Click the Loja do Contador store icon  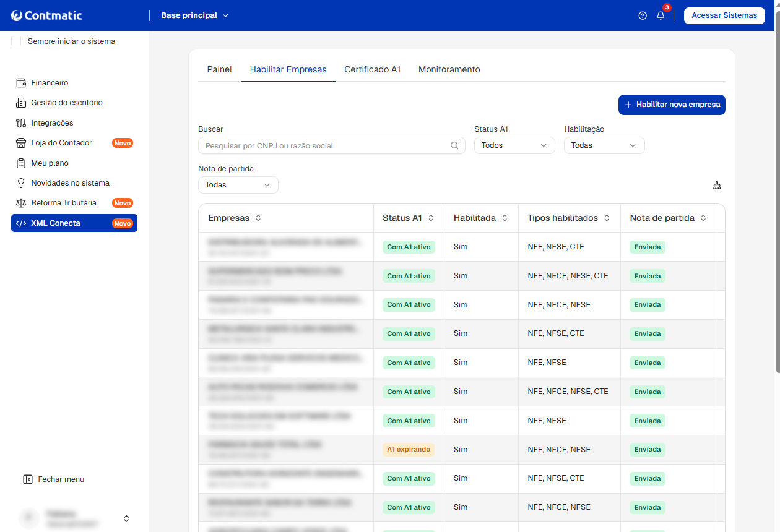[20, 143]
